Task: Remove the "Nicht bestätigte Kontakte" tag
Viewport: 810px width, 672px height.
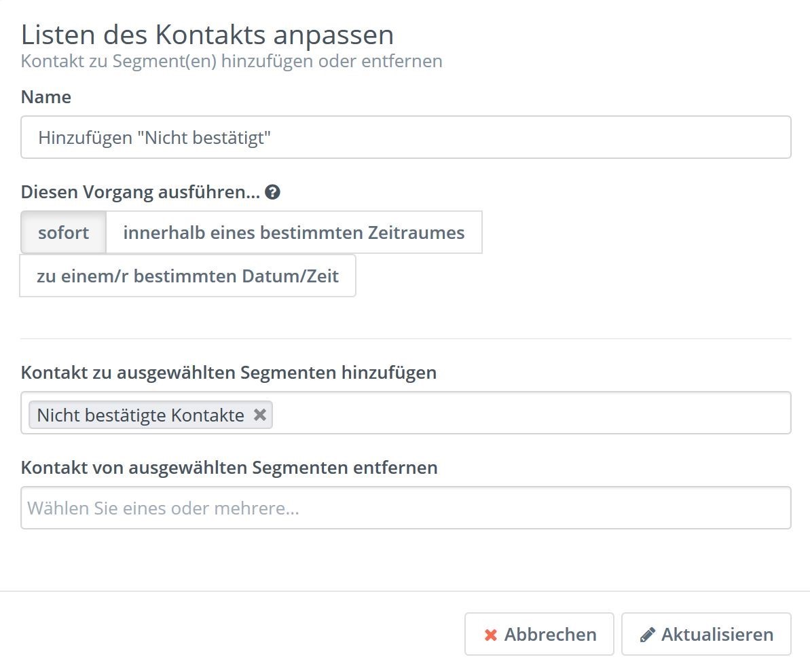Action: 259,415
